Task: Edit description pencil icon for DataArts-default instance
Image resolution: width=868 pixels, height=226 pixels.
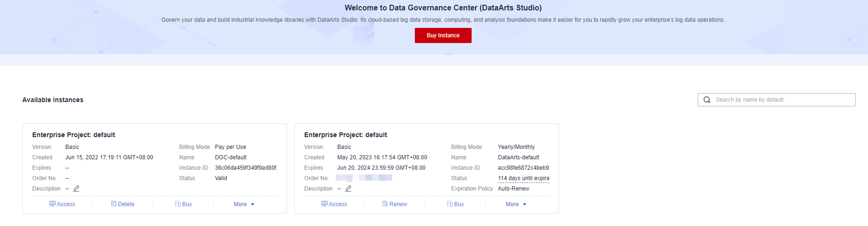Action: [x=348, y=189]
